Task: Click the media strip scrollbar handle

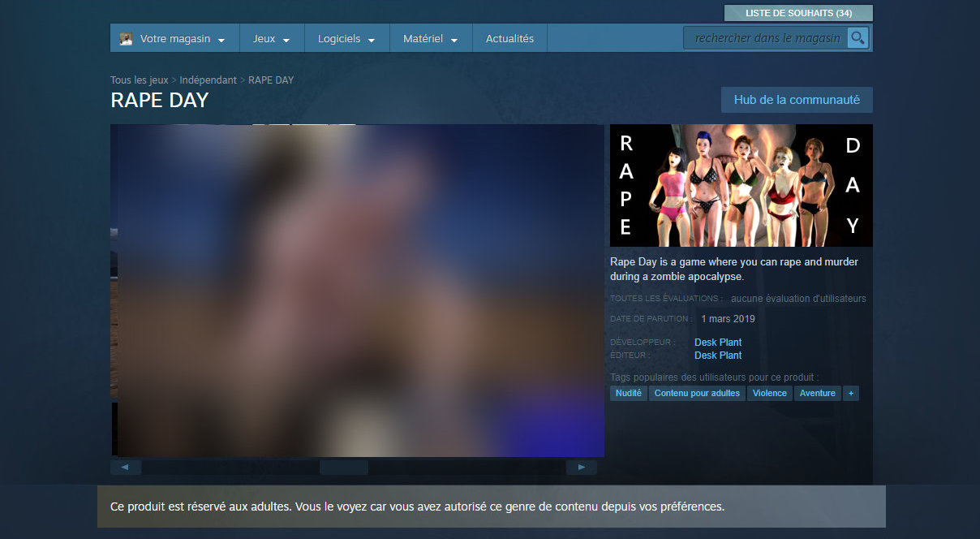Action: pyautogui.click(x=343, y=468)
